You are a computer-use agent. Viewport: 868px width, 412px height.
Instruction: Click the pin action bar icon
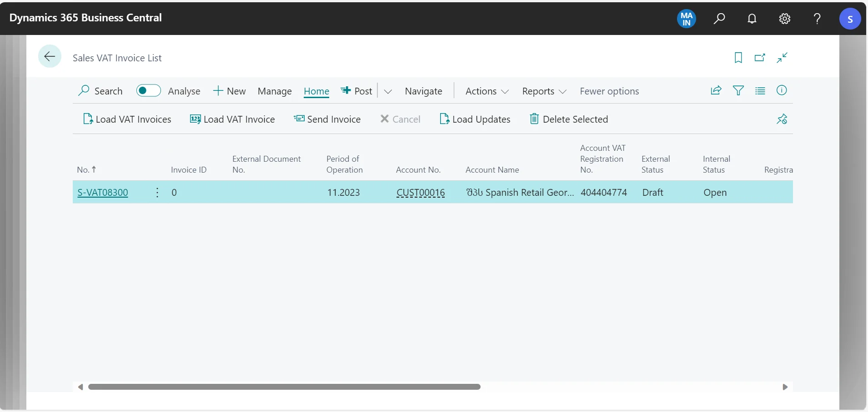pos(781,119)
